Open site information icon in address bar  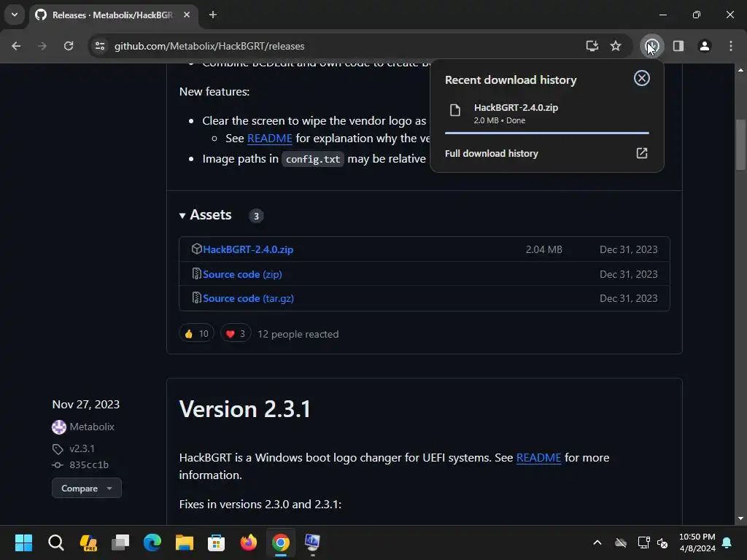tap(100, 46)
